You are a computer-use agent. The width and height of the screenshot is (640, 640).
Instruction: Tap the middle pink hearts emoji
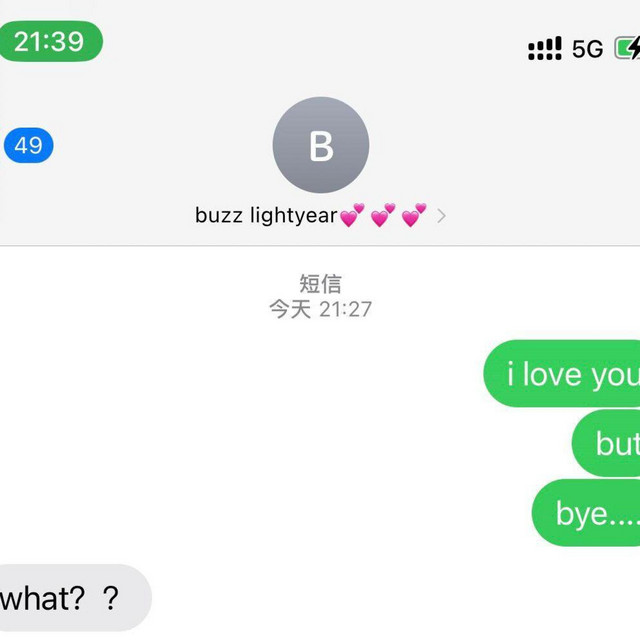383,215
